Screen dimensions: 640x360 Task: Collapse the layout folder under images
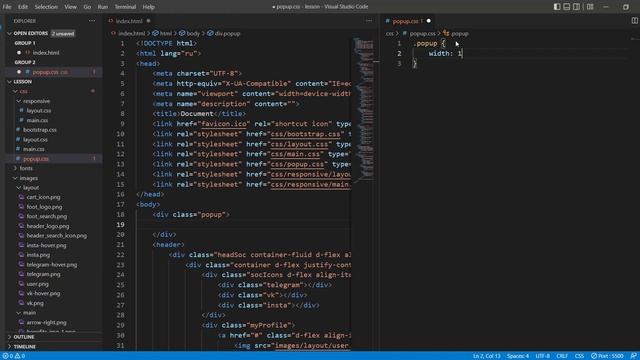(x=18, y=188)
